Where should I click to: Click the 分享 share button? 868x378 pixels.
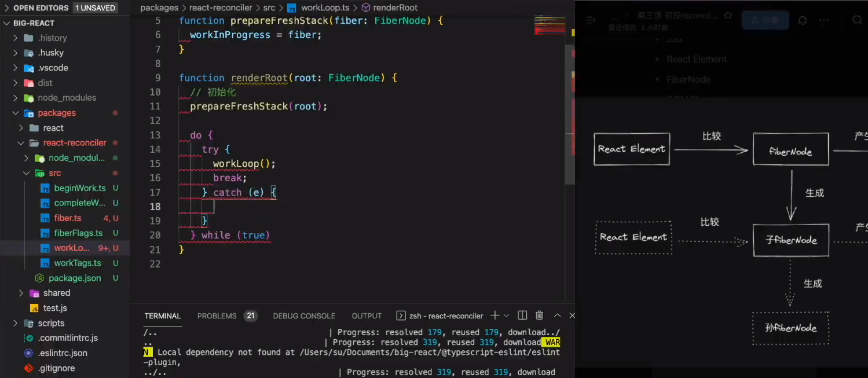tap(764, 20)
